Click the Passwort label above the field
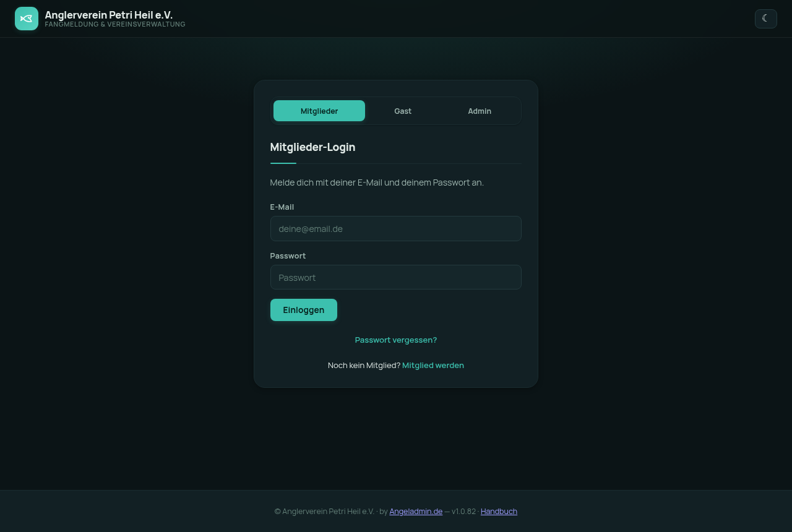792x532 pixels. (x=288, y=255)
